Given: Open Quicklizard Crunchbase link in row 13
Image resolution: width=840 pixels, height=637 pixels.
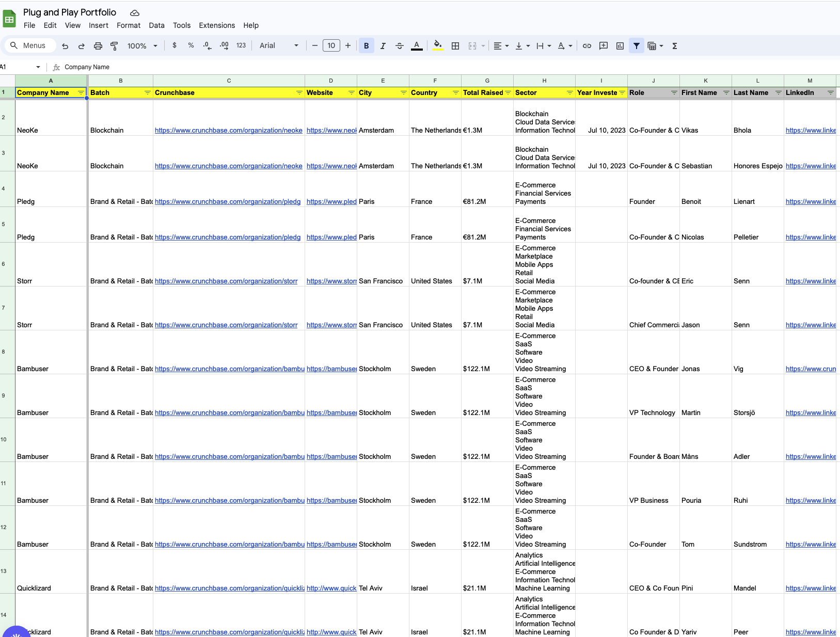Looking at the screenshot, I should [x=230, y=588].
